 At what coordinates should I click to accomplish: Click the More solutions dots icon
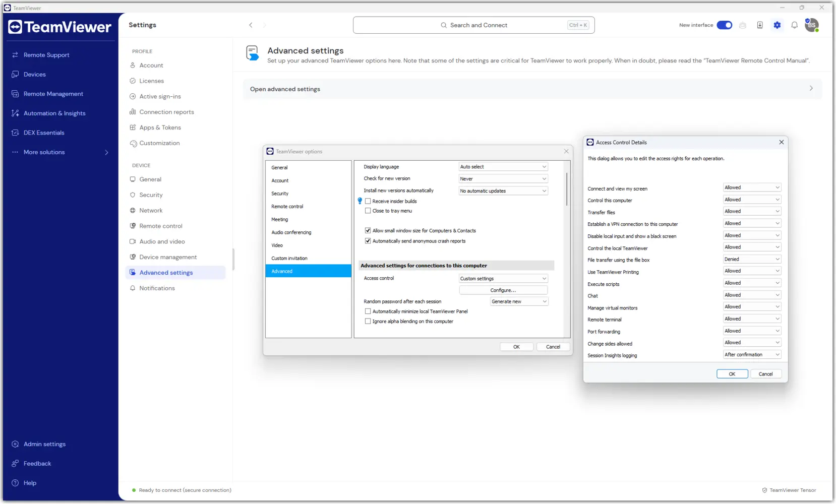pyautogui.click(x=15, y=152)
